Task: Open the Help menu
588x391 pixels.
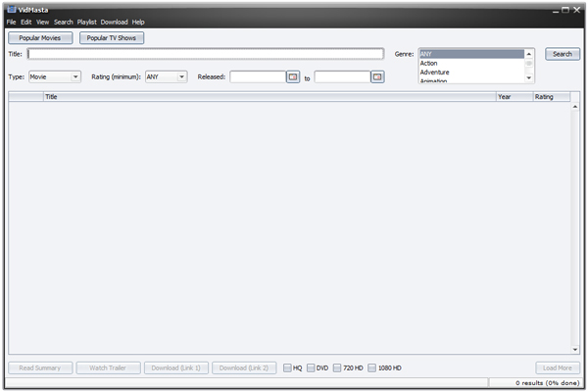Action: (138, 23)
